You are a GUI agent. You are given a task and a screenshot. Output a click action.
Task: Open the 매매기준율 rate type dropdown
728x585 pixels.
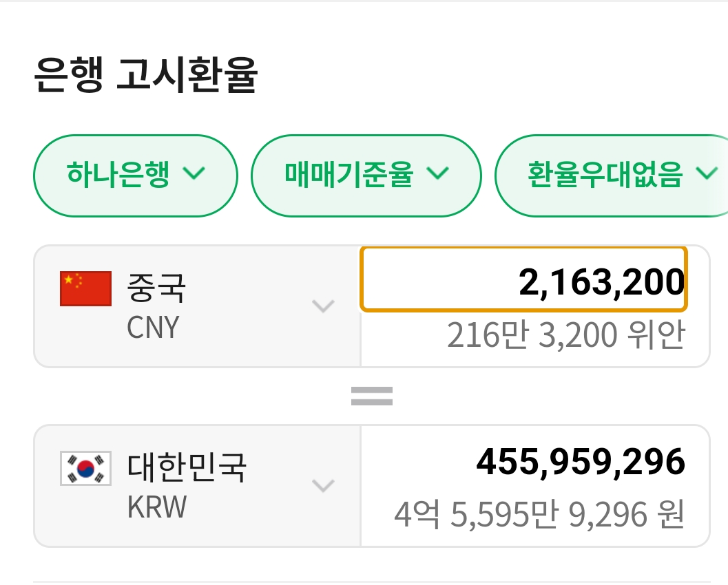366,175
